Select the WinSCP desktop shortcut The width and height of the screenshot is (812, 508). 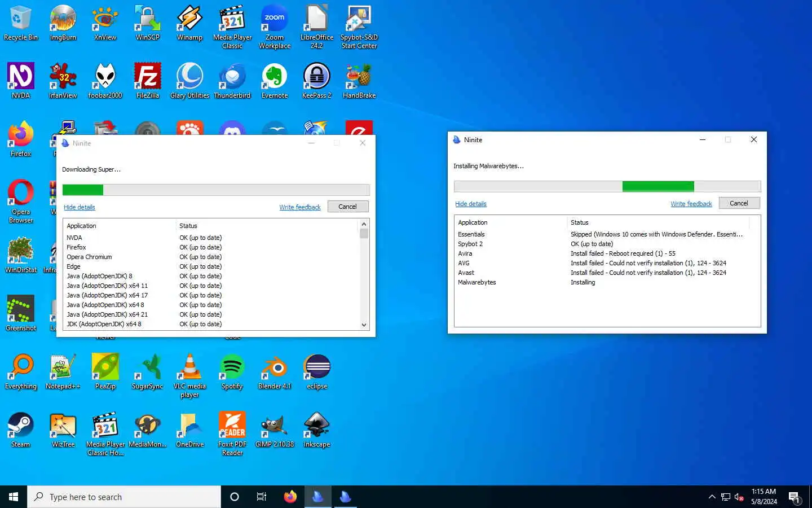pyautogui.click(x=147, y=23)
